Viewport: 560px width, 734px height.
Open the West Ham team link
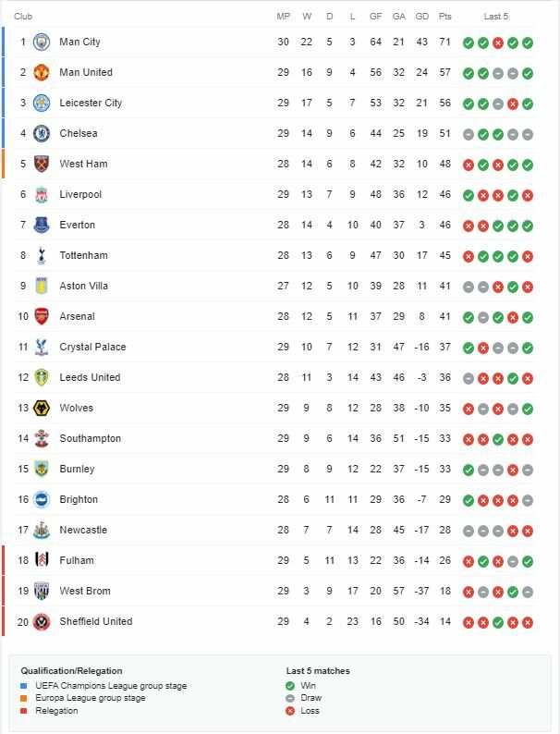pos(83,164)
